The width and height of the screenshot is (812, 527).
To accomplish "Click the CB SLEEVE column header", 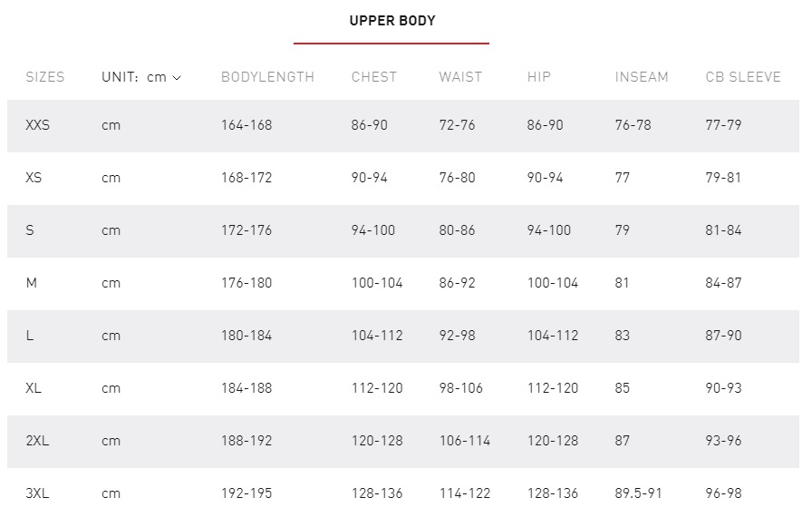I will (x=743, y=77).
